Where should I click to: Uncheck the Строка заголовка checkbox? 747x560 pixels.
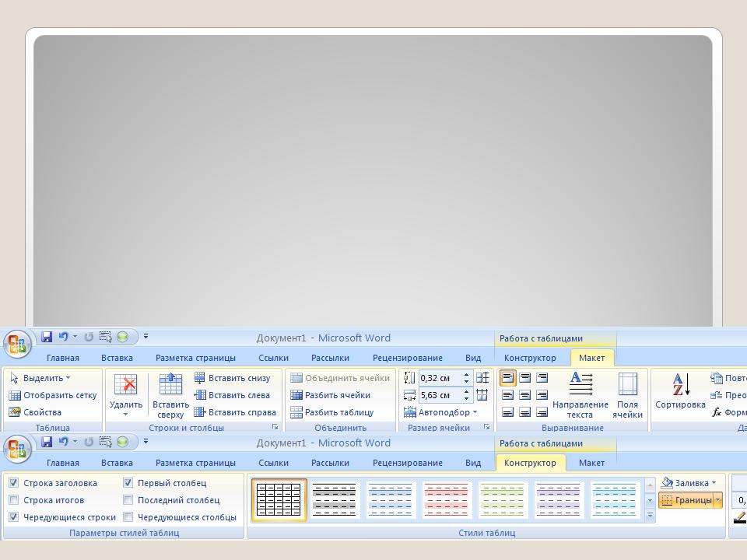(14, 483)
